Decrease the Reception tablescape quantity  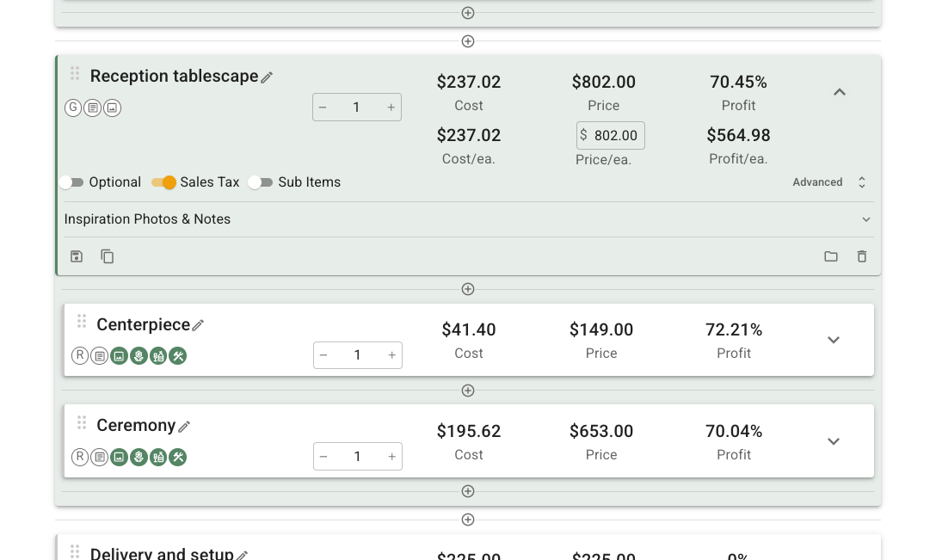pos(323,108)
